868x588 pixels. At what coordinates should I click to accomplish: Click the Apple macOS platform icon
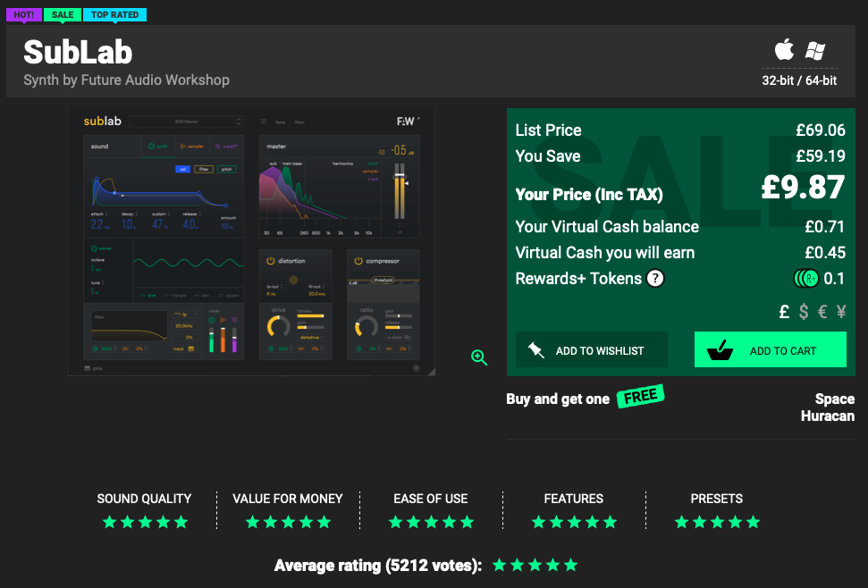pyautogui.click(x=784, y=50)
